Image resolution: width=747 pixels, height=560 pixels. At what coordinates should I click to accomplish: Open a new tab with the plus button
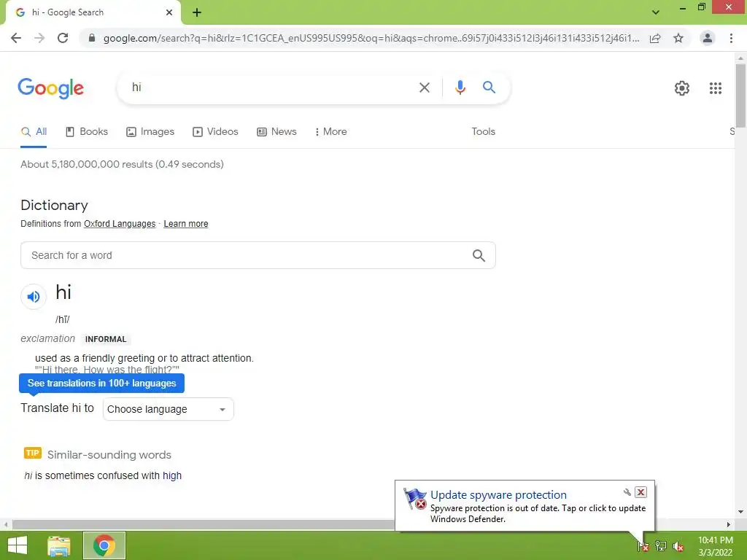pos(197,12)
